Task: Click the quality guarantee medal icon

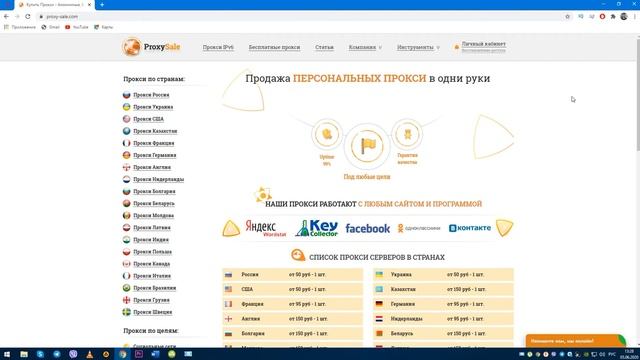Action: (407, 134)
